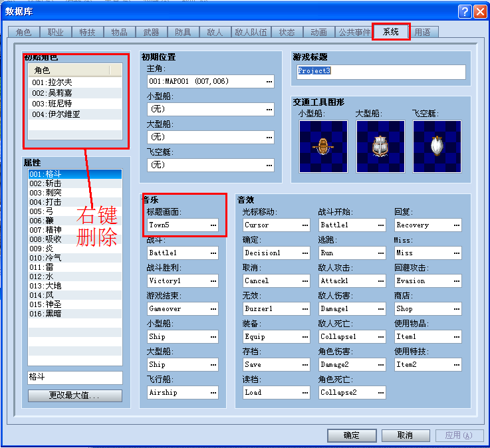Select initial character 002:吴莉嘉

click(x=75, y=93)
